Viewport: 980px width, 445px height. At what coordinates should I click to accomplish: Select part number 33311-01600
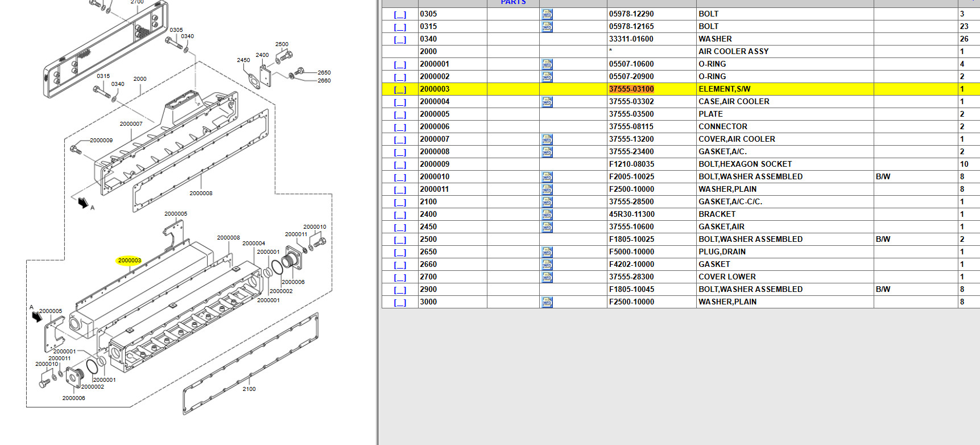[631, 39]
